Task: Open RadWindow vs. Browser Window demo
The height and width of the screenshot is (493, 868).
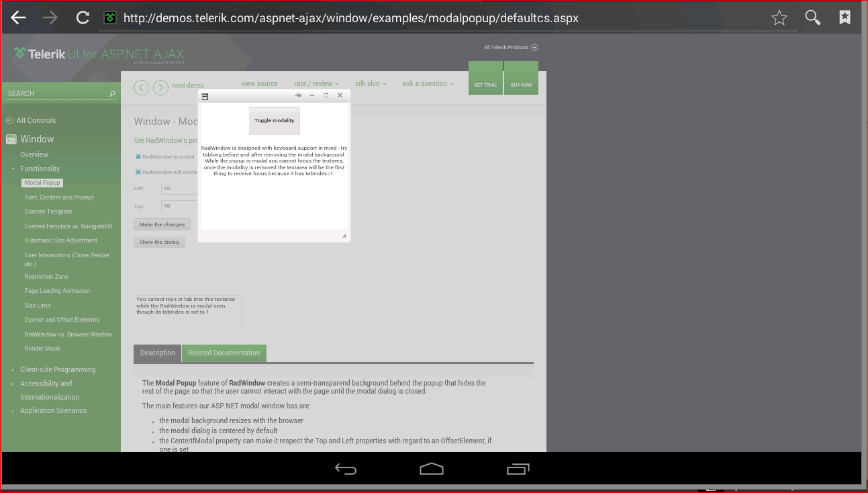Action: 68,334
